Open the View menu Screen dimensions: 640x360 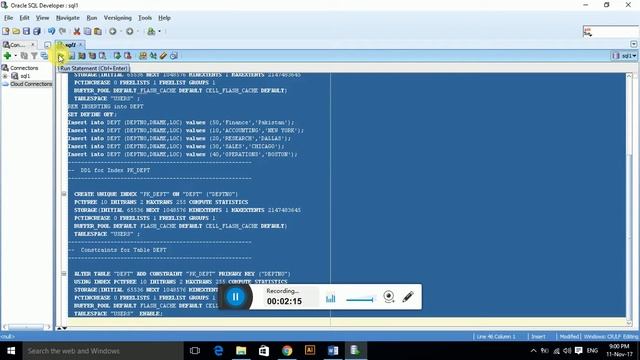pos(42,18)
